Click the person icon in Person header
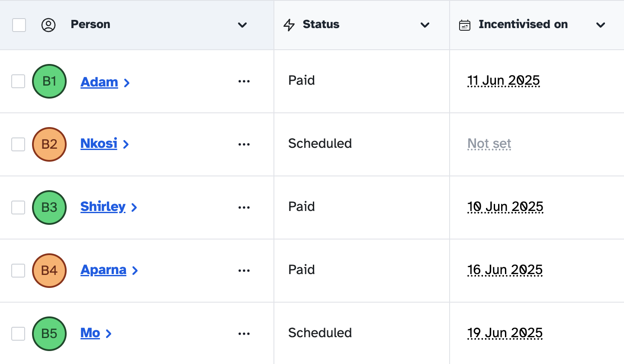Viewport: 624px width, 364px height. (48, 25)
